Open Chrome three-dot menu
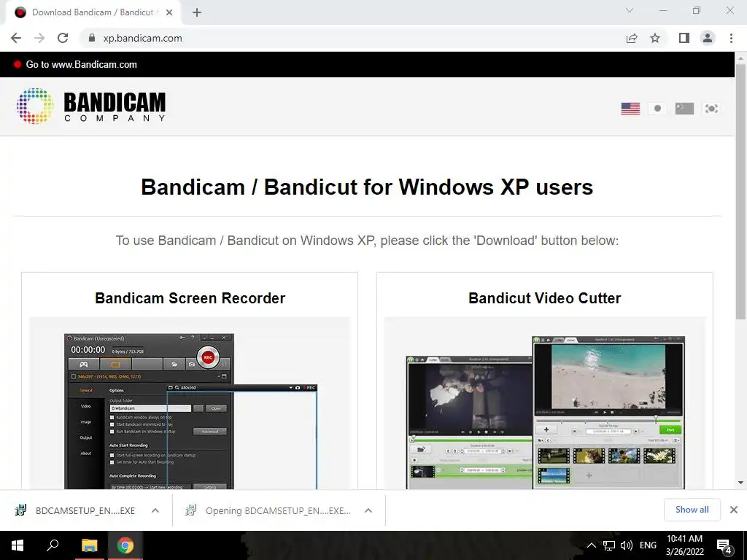The image size is (747, 560). tap(731, 38)
